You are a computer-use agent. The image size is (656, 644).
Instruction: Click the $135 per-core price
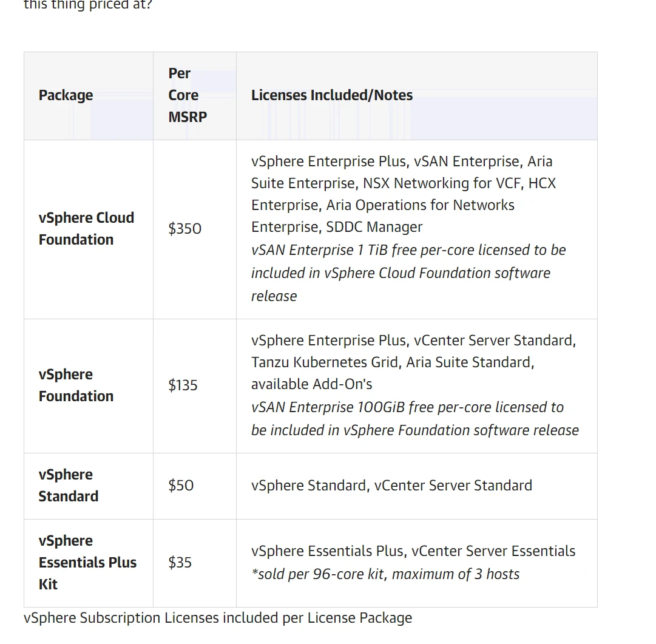pyautogui.click(x=183, y=385)
